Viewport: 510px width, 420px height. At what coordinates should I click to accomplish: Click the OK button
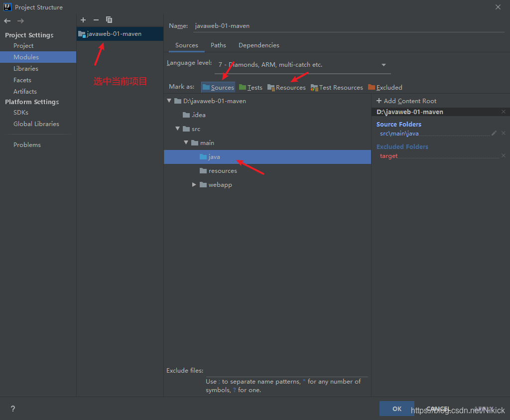pyautogui.click(x=397, y=409)
